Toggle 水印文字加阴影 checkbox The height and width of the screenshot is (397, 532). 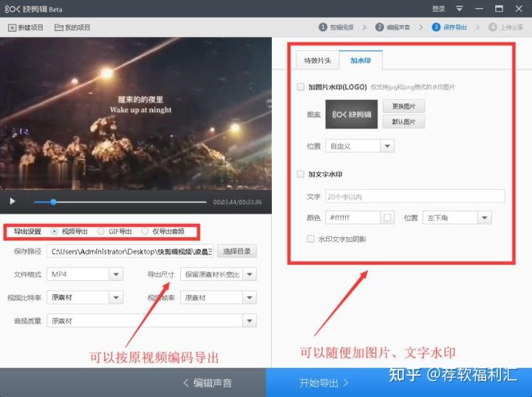pyautogui.click(x=310, y=239)
